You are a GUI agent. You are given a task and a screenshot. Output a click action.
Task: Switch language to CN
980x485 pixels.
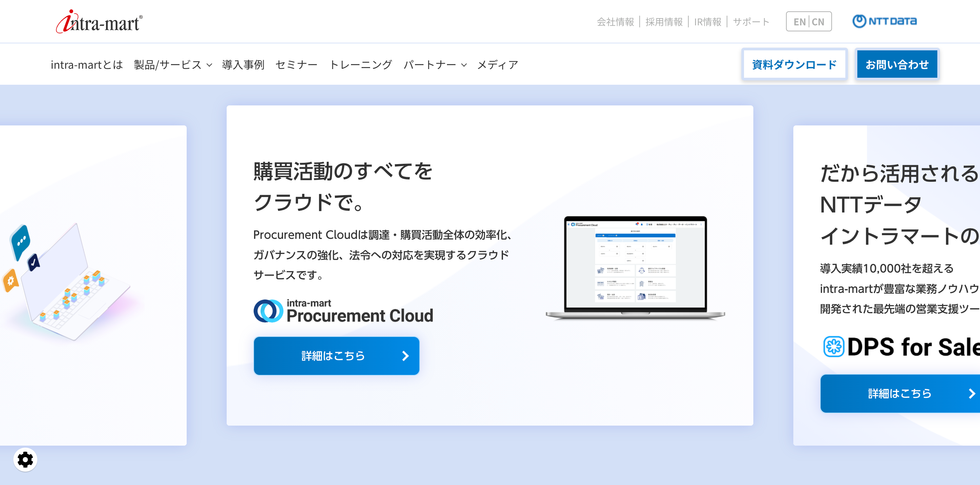point(818,22)
